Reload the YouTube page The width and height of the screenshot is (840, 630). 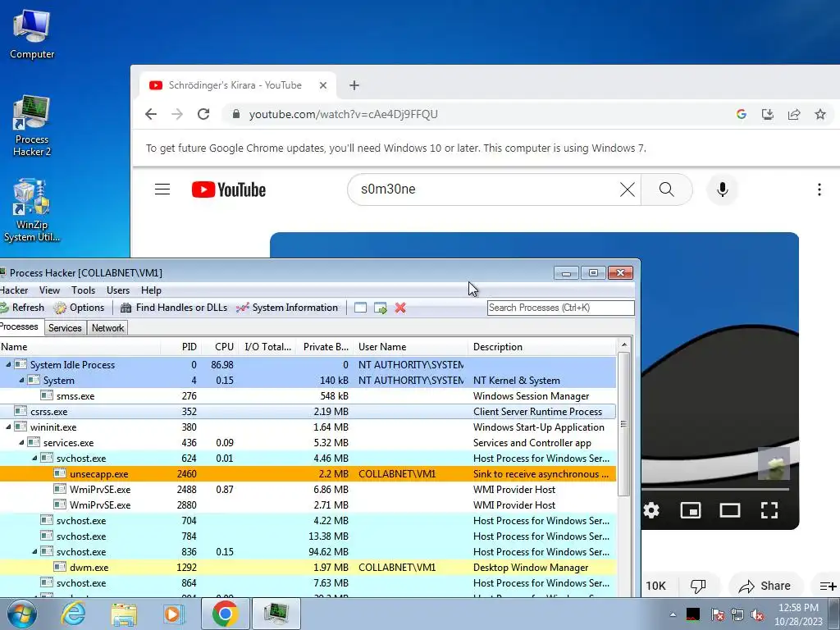pyautogui.click(x=203, y=114)
